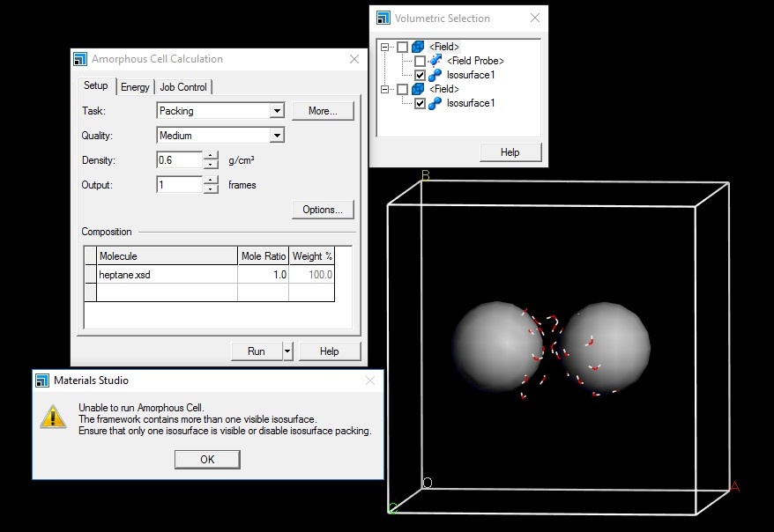Collapse the first Field tree node
The height and width of the screenshot is (532, 774).
coord(384,47)
